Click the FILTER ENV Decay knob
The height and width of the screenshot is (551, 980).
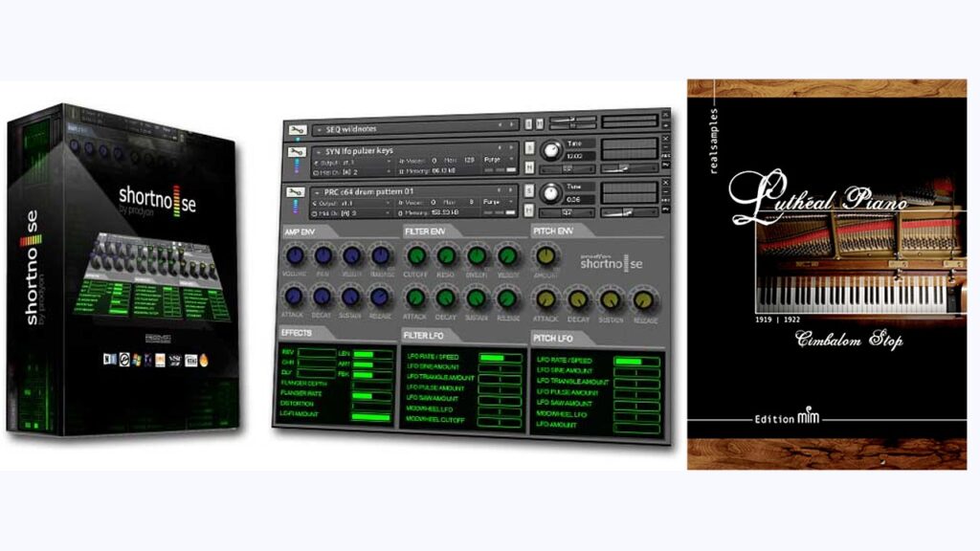[x=446, y=298]
